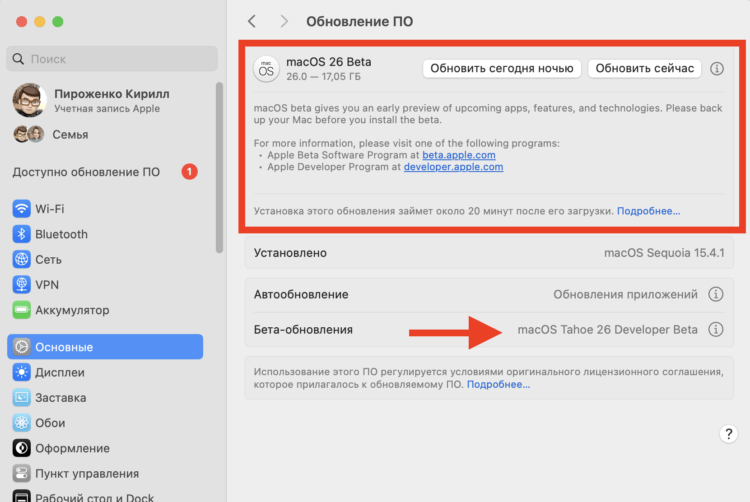750x502 pixels.
Task: Select Wi-Fi label in sidebar
Action: 50,209
